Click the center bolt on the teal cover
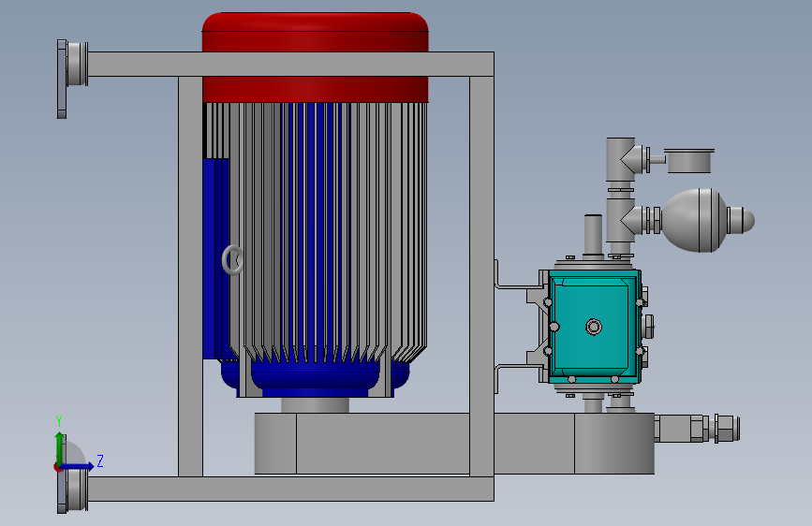This screenshot has height=526, width=812. click(594, 327)
